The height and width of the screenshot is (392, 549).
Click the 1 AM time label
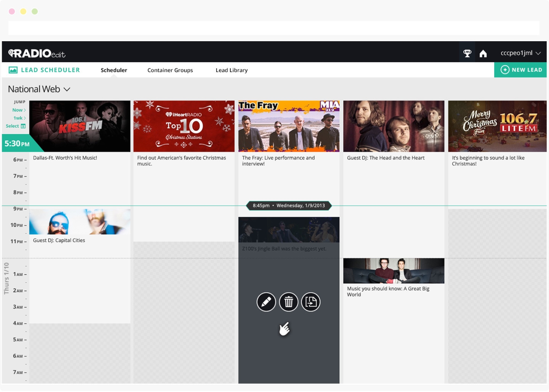click(18, 274)
